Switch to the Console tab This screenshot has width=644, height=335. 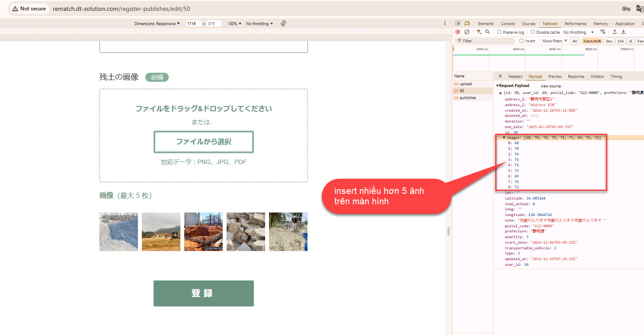click(x=508, y=24)
